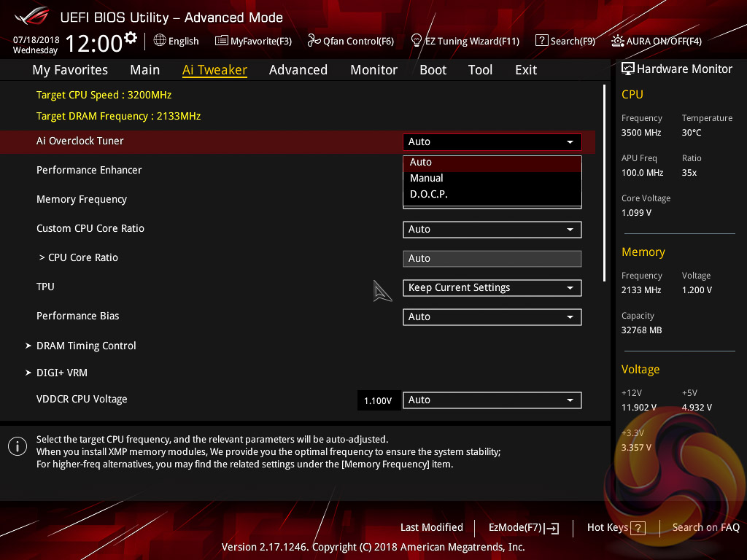Click the Qfan Control fan icon
The width and height of the screenshot is (747, 560).
(x=314, y=41)
